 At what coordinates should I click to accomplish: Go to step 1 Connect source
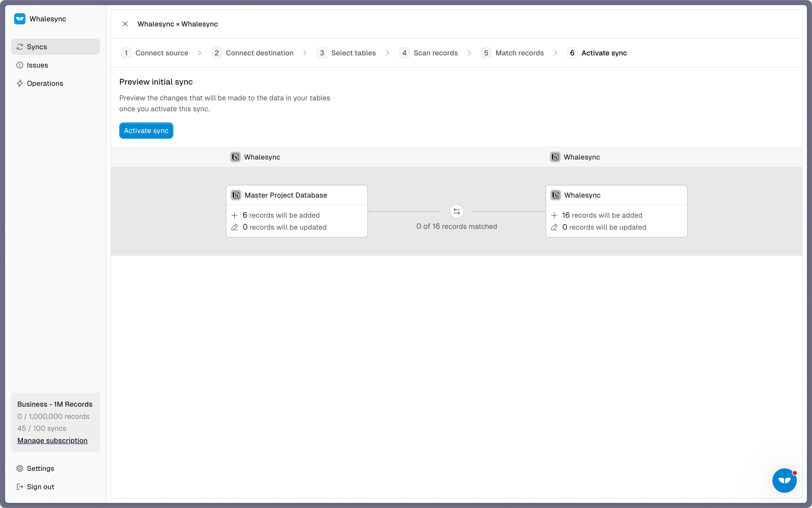point(155,53)
